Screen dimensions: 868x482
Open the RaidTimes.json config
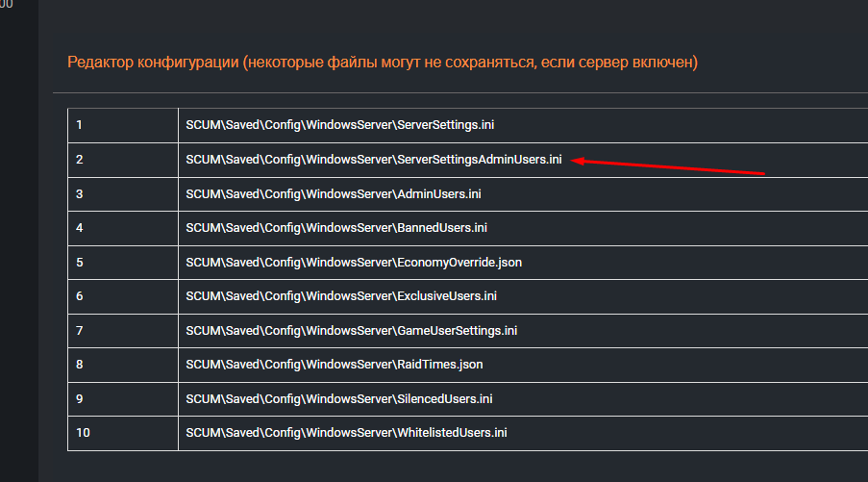pyautogui.click(x=334, y=365)
